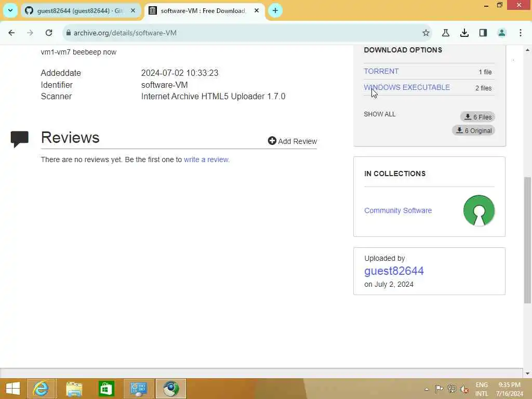Open Chrome Labs flask icon
Viewport: 532px width, 399px height.
445,33
